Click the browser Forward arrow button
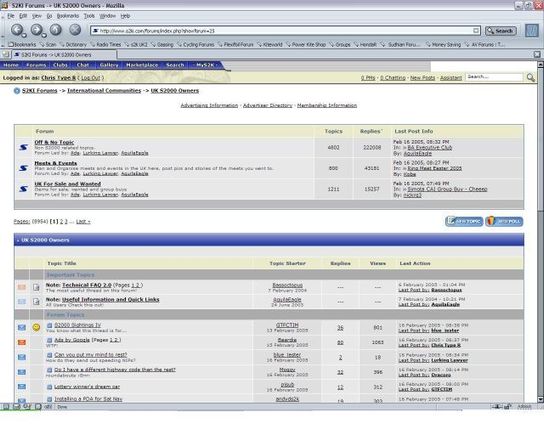 click(36, 30)
